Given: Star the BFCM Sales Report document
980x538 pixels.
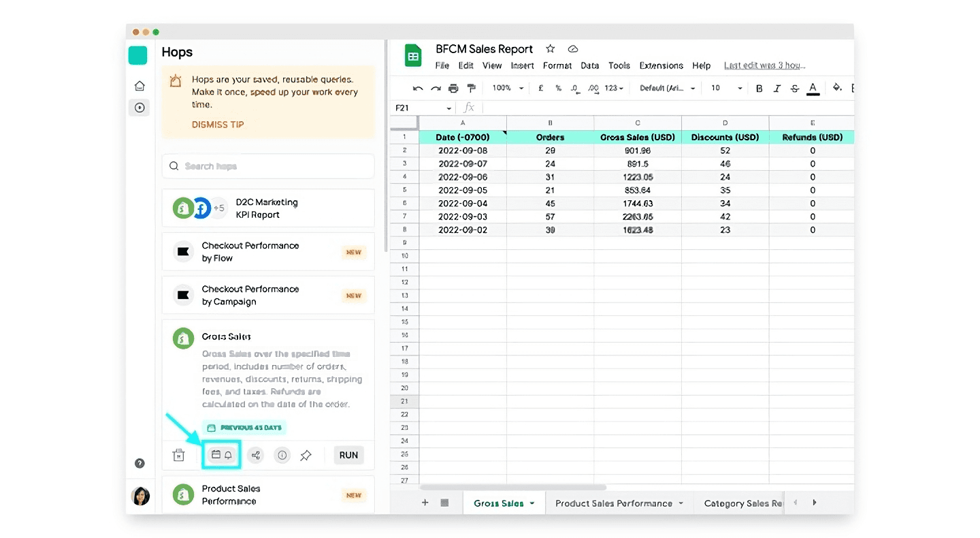Looking at the screenshot, I should (x=550, y=49).
